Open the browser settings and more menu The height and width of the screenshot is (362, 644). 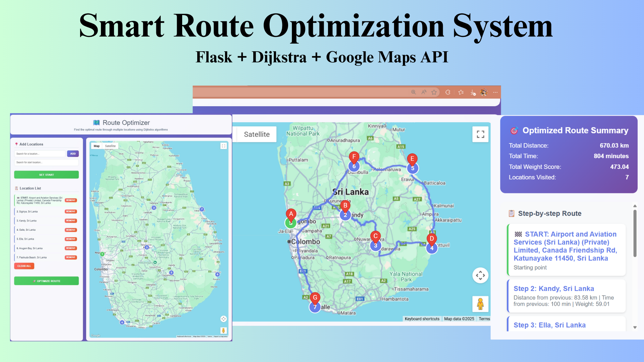click(495, 92)
